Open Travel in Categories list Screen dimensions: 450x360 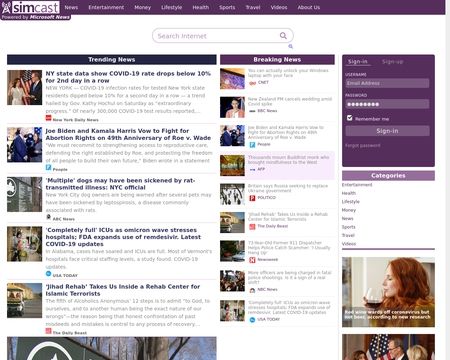point(348,235)
